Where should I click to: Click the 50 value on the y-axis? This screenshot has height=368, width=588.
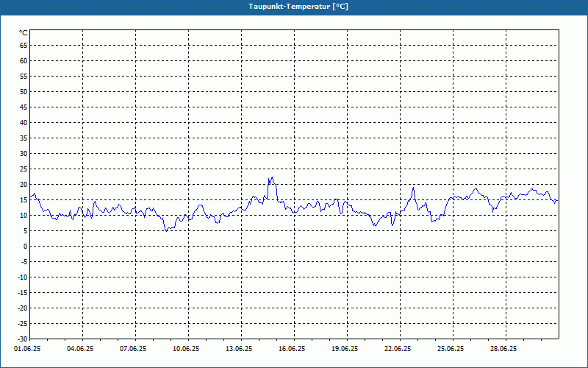coord(24,91)
